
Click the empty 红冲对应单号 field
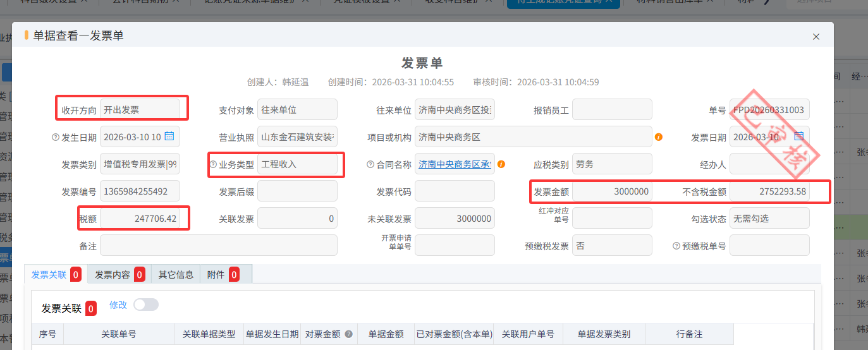coord(612,219)
